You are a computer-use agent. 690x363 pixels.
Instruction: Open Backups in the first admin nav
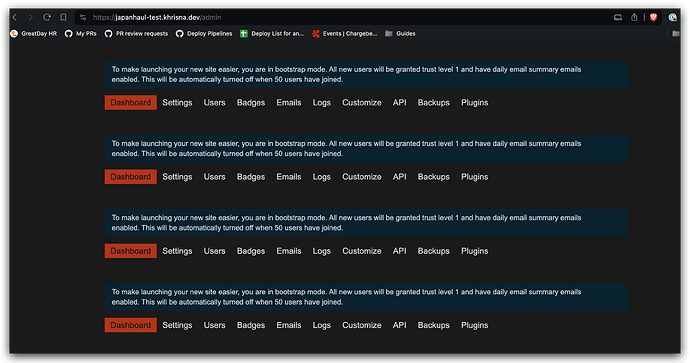pos(433,103)
